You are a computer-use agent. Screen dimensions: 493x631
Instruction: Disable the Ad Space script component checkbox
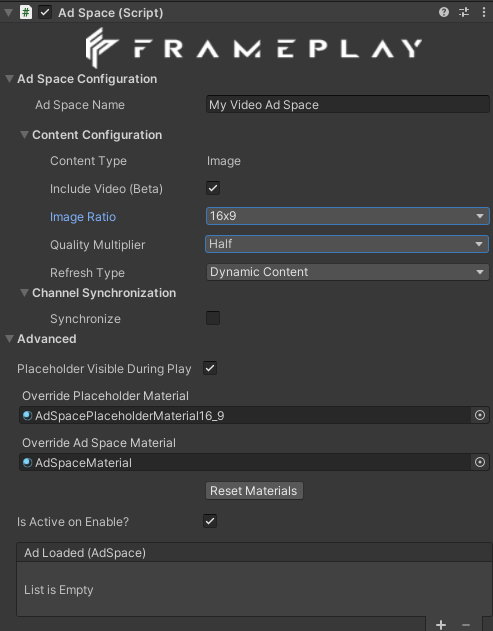45,12
